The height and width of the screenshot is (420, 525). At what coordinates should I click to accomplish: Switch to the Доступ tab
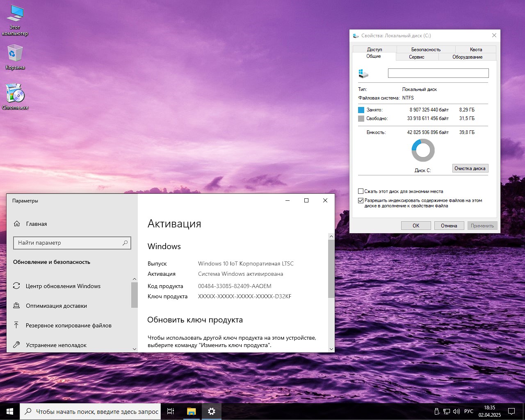374,49
